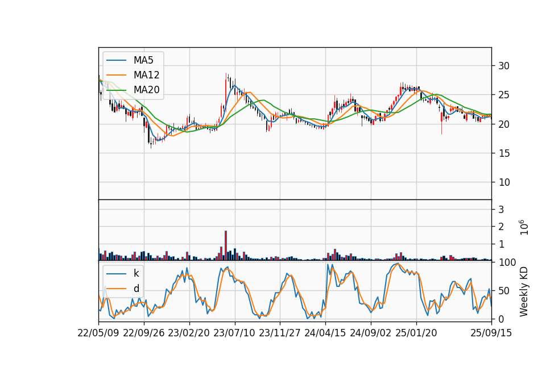
Task: Click the volume axis label 2
Action: click(501, 227)
